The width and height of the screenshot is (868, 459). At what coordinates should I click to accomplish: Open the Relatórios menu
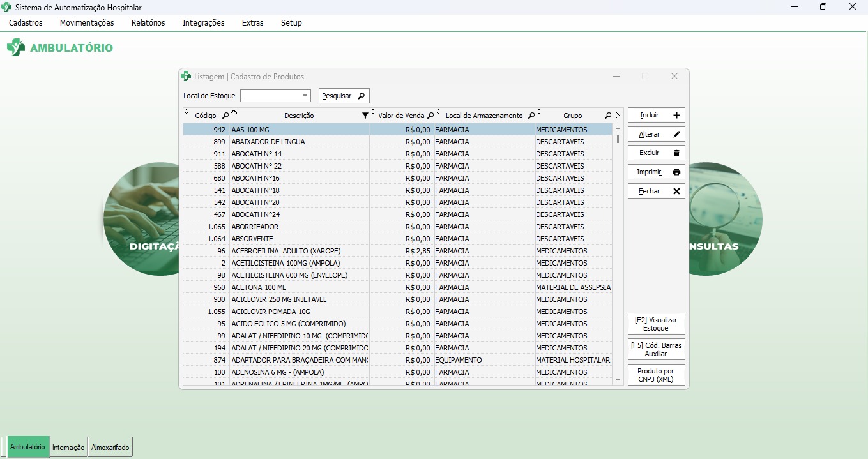point(148,23)
